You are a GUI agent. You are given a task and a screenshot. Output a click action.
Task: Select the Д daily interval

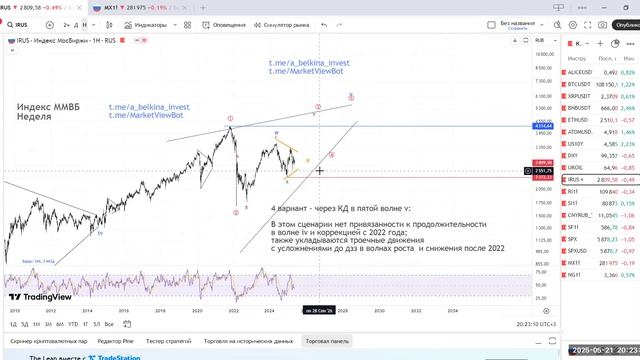(76, 25)
